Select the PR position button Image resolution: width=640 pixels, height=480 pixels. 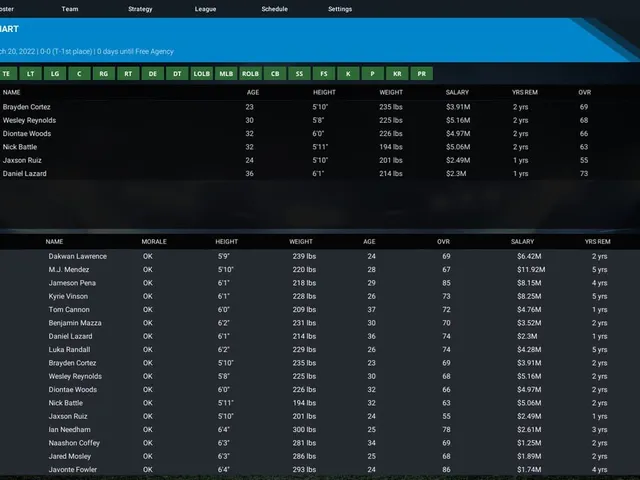coord(422,74)
